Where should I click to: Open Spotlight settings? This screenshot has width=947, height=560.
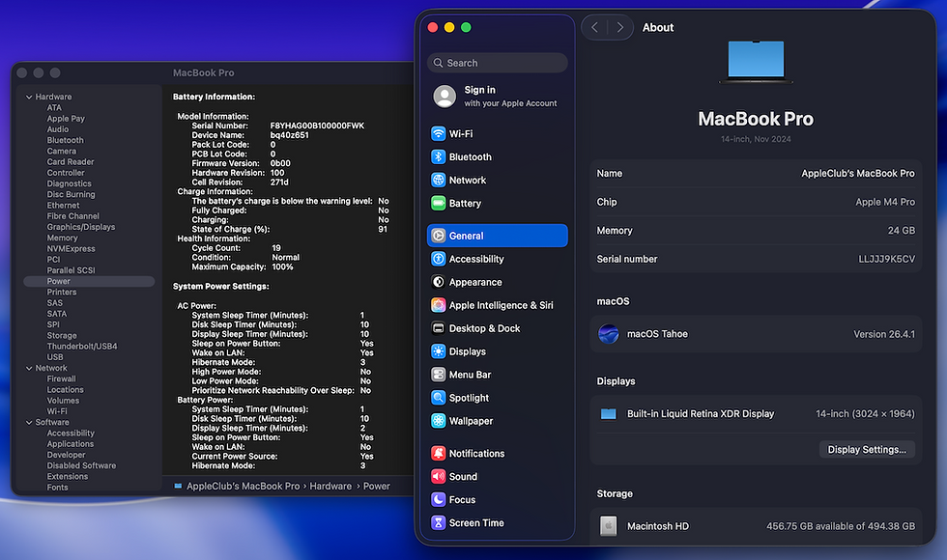click(x=497, y=398)
